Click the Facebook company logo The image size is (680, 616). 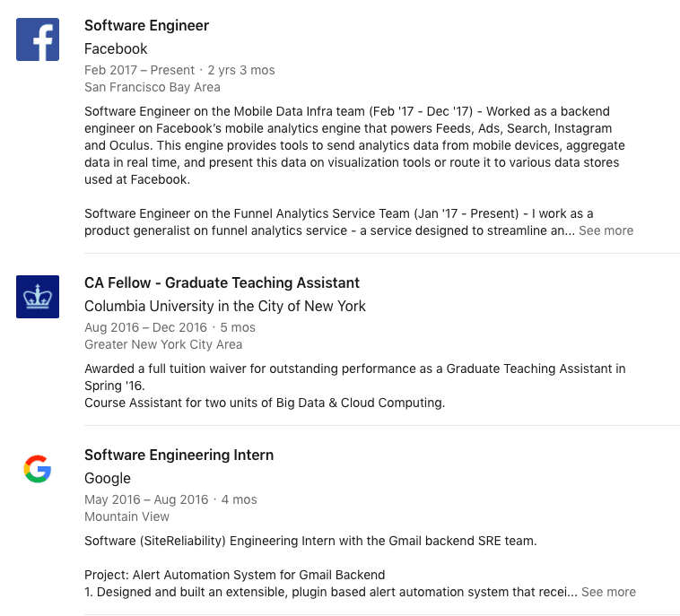click(38, 39)
